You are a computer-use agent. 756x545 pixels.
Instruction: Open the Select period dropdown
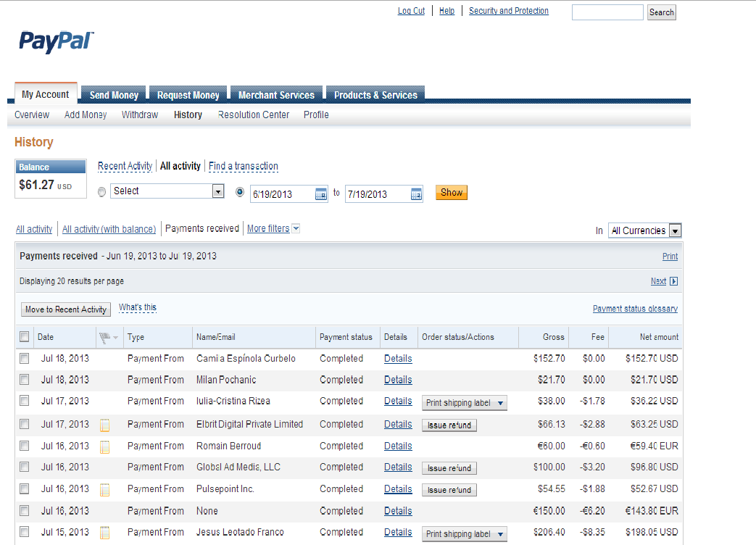(x=167, y=191)
